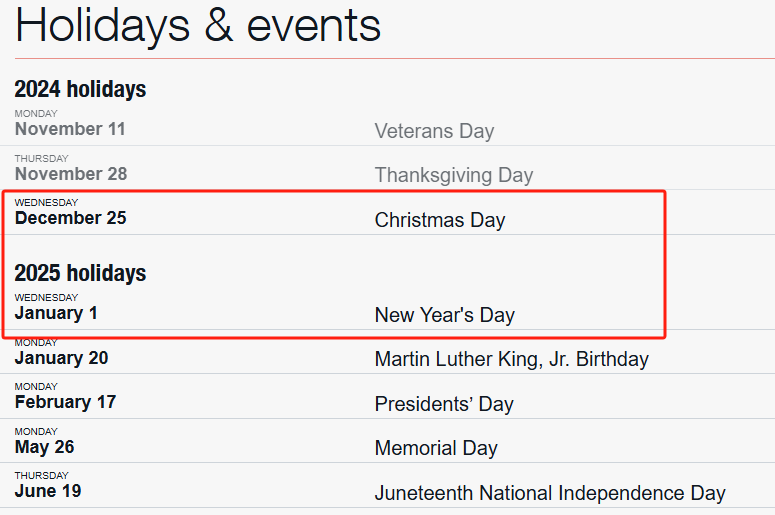Click the THURSDAY label above June 19

point(41,475)
